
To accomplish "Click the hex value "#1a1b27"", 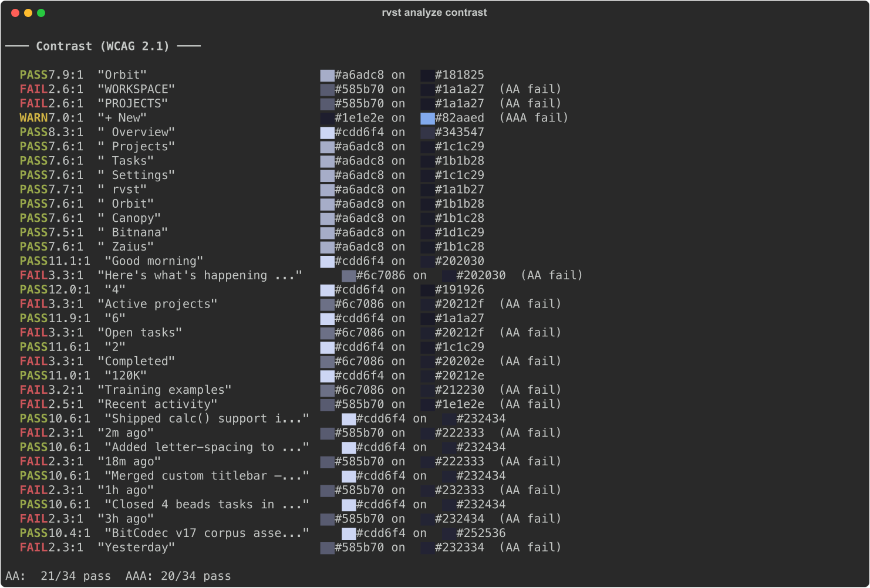I will click(460, 190).
